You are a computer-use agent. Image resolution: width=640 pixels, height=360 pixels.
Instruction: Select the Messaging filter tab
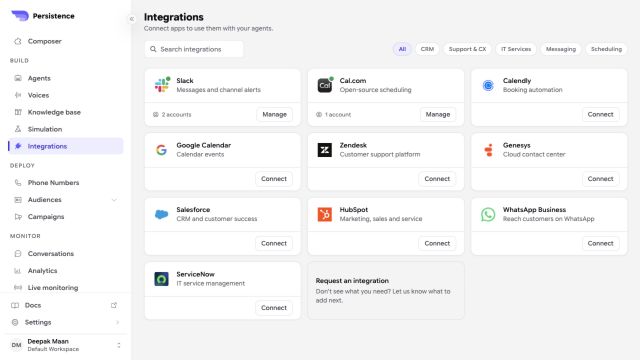pyautogui.click(x=561, y=49)
